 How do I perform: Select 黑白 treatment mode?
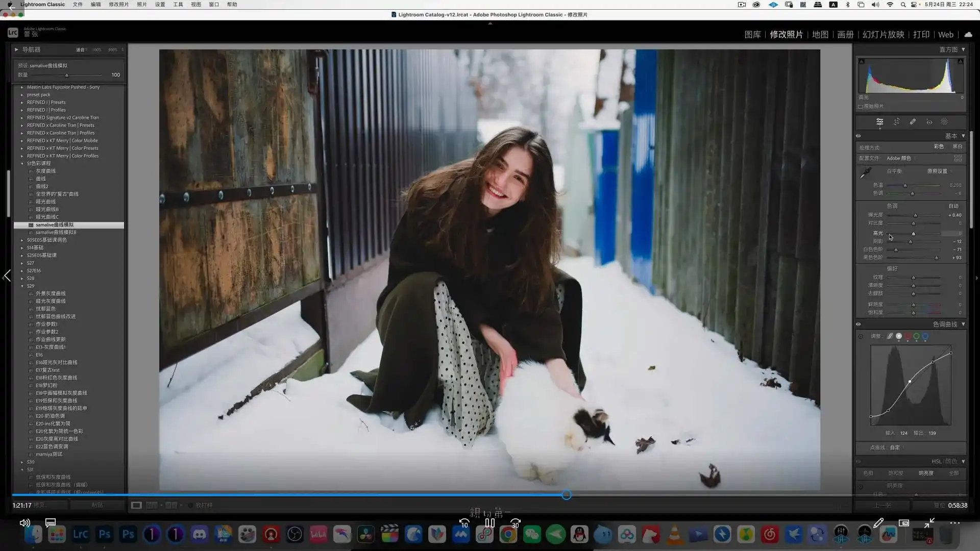click(x=957, y=146)
